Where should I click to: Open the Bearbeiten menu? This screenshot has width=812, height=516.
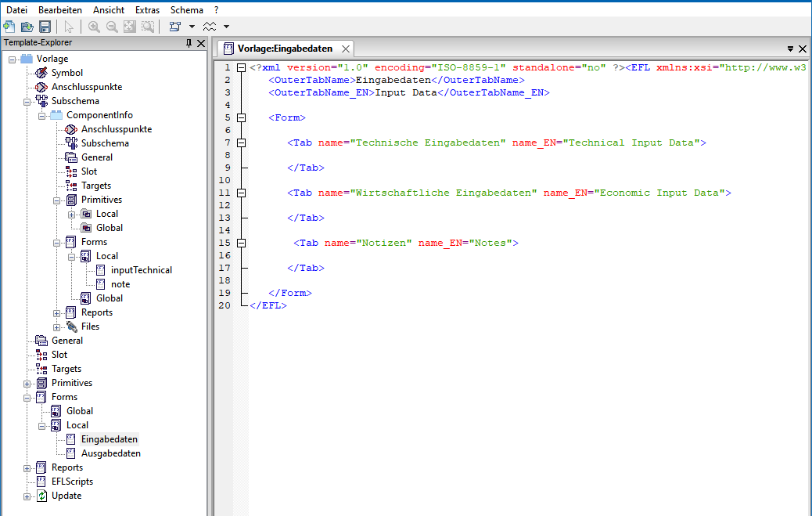(60, 10)
